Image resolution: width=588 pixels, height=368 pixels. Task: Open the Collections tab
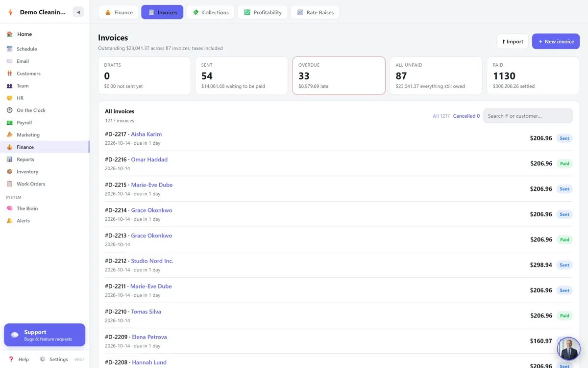point(210,12)
